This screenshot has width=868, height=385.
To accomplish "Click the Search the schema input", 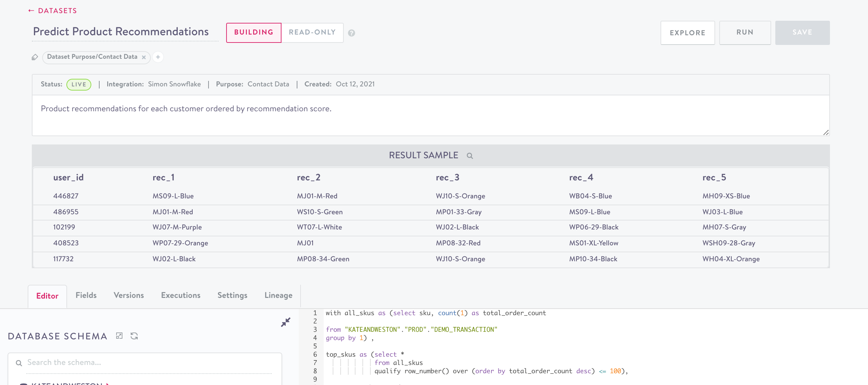I will point(149,363).
